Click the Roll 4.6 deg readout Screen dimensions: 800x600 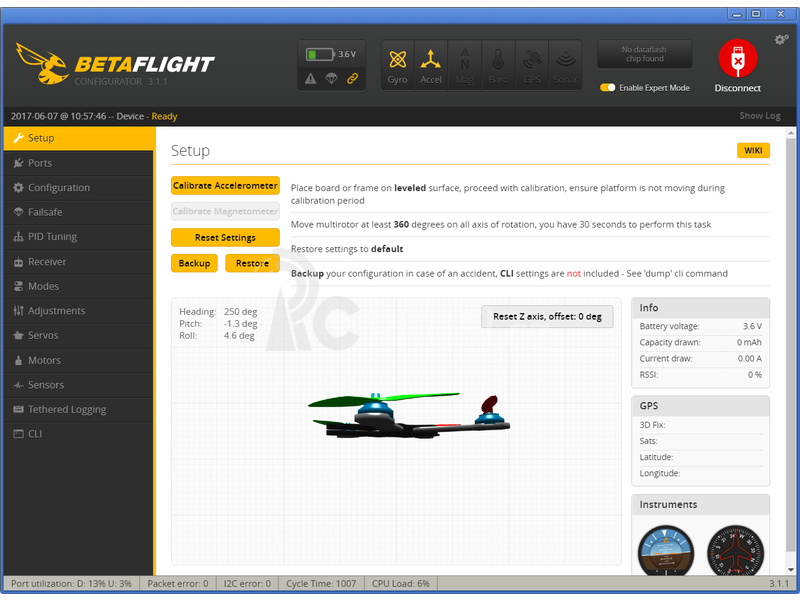click(x=217, y=336)
